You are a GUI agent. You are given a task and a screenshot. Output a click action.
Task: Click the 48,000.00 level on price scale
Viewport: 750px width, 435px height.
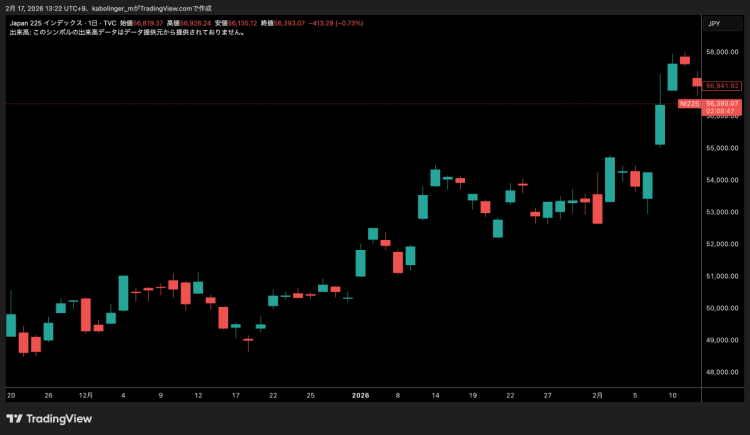coord(721,372)
